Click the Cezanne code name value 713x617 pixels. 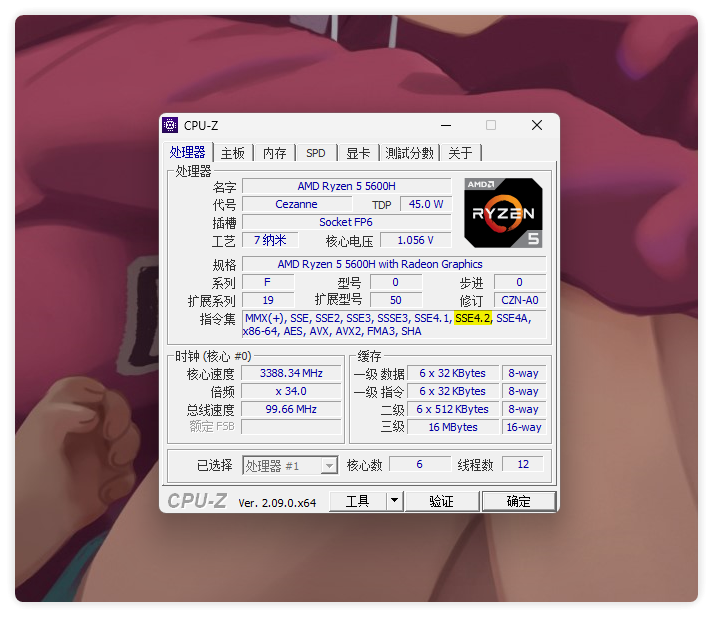tap(296, 204)
